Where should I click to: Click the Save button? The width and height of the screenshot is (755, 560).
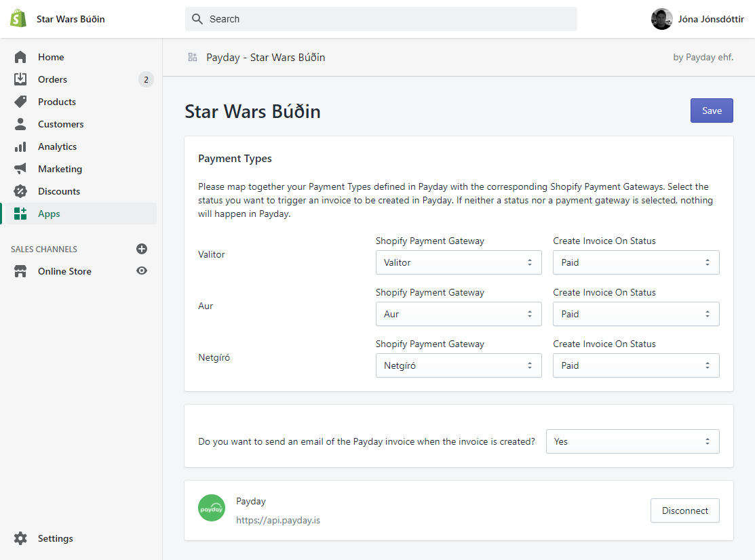pos(712,111)
